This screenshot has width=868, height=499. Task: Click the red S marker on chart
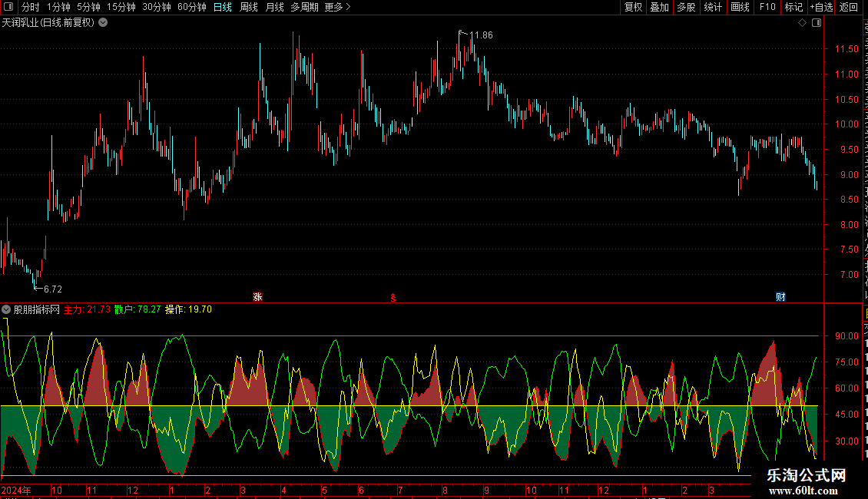393,298
